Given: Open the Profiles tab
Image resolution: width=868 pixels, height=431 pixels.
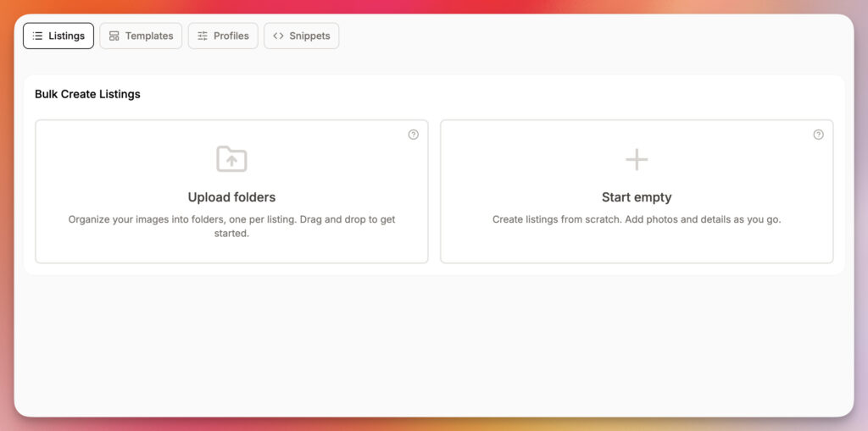Looking at the screenshot, I should (223, 36).
